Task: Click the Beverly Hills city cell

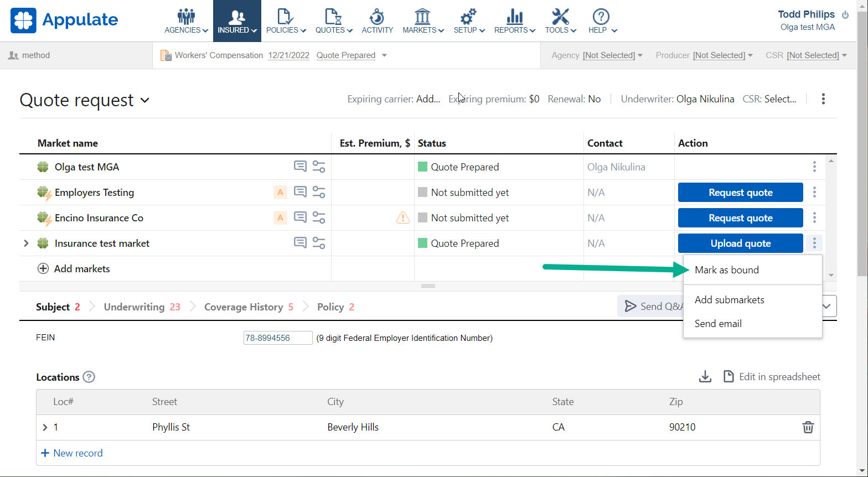Action: [x=353, y=427]
